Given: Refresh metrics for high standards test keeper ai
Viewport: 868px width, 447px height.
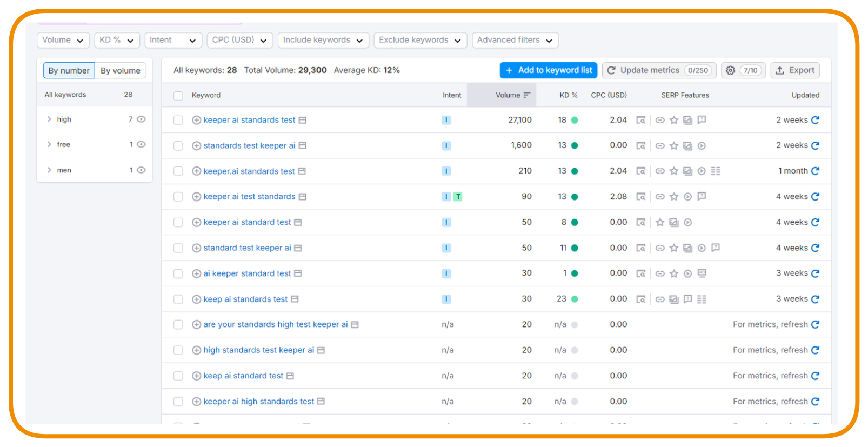Looking at the screenshot, I should [815, 350].
